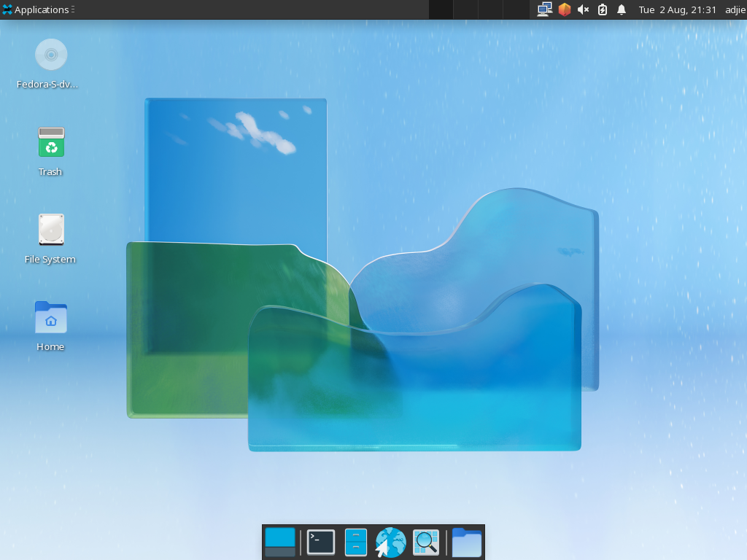
Task: Open the blue folder icon at dock's right end
Action: tap(467, 542)
